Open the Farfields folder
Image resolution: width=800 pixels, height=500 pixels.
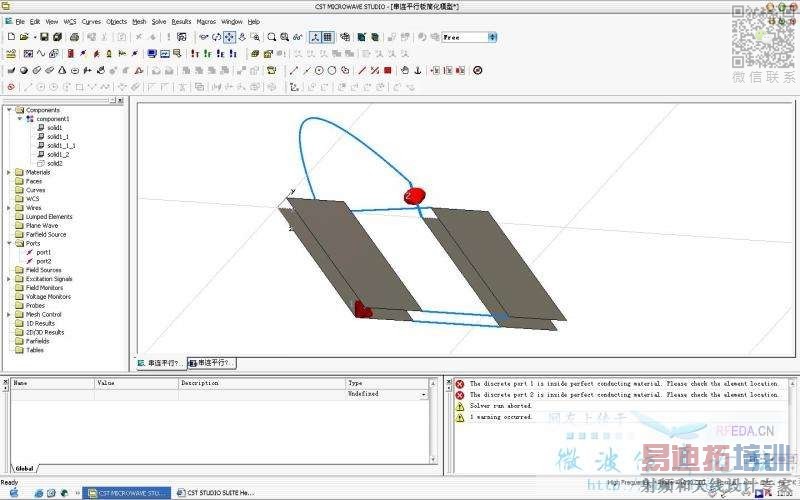click(37, 341)
